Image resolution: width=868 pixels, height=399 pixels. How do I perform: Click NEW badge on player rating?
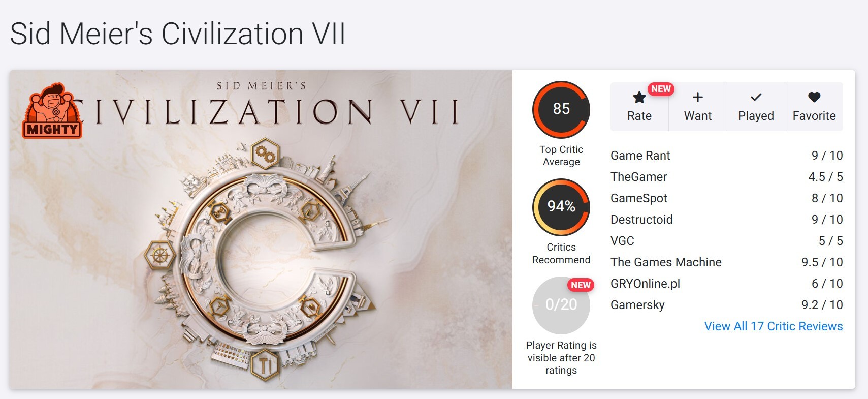coord(581,285)
